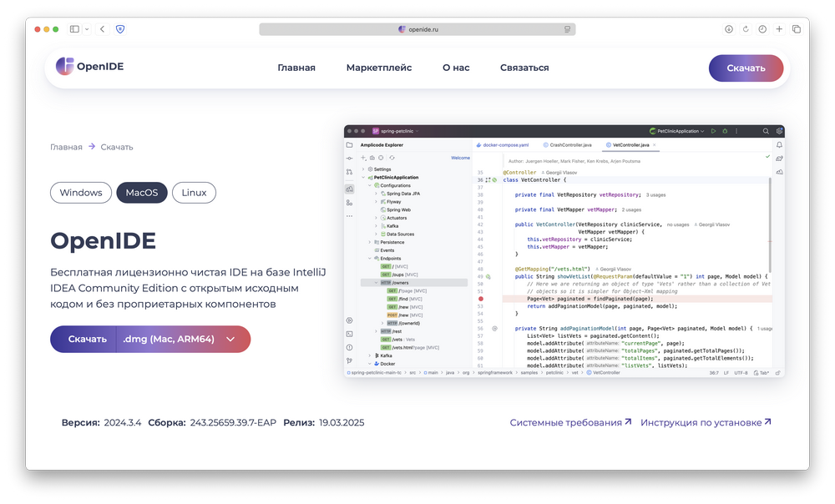Click the openide.ru address bar
The image size is (835, 504).
(x=417, y=29)
